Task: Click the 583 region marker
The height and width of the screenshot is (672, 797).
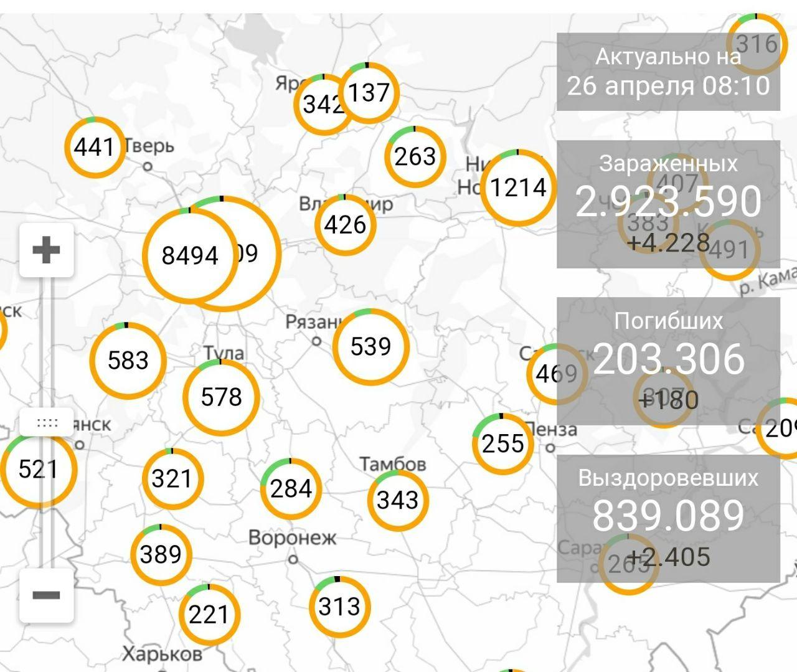Action: [128, 361]
